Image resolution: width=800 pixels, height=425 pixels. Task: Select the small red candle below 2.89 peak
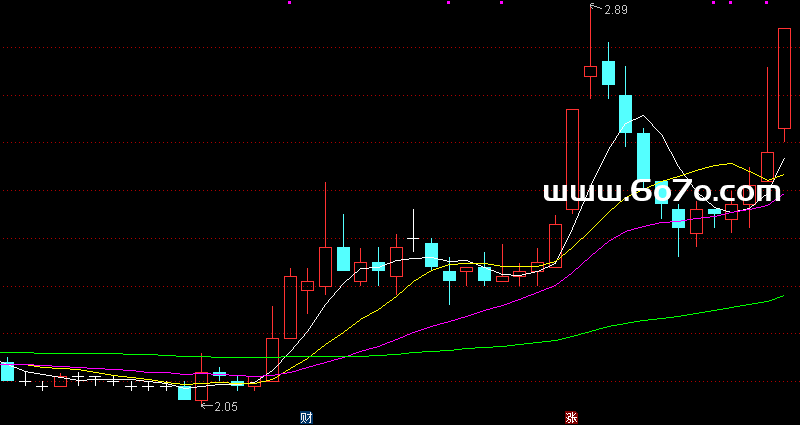click(x=590, y=71)
